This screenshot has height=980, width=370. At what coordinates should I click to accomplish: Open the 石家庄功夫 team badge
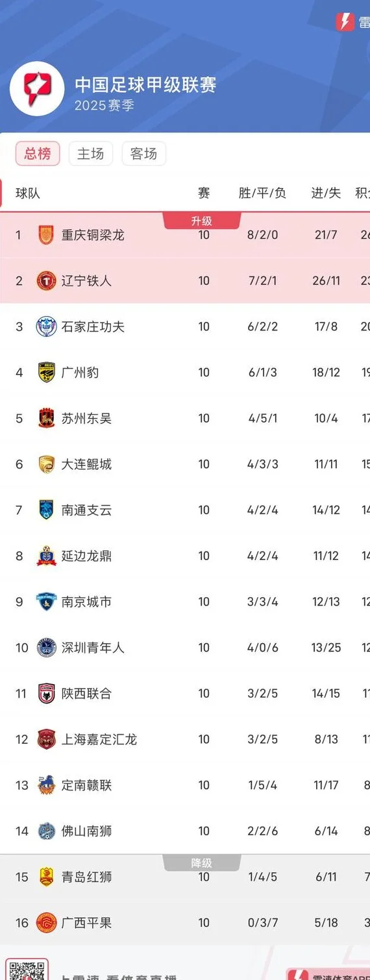pos(46,326)
